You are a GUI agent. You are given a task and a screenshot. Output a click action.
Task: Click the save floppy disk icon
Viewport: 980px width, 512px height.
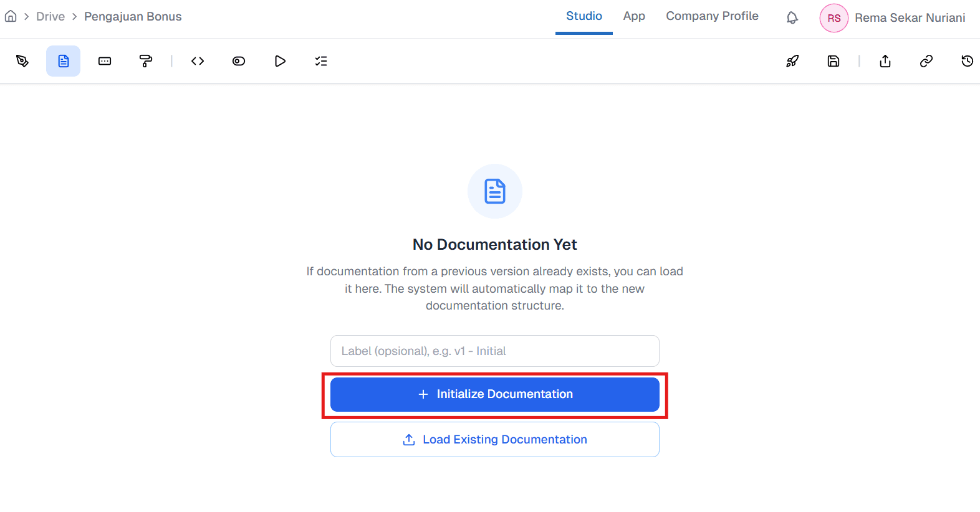[833, 61]
